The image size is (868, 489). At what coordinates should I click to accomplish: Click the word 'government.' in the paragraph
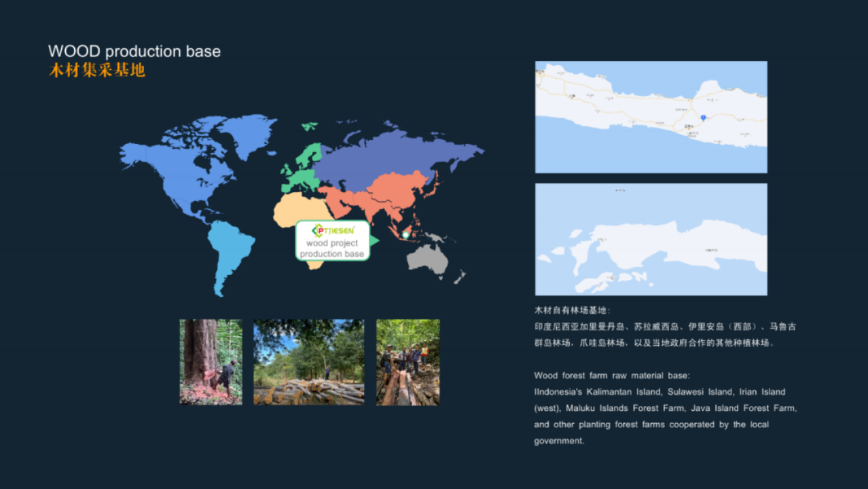click(559, 441)
